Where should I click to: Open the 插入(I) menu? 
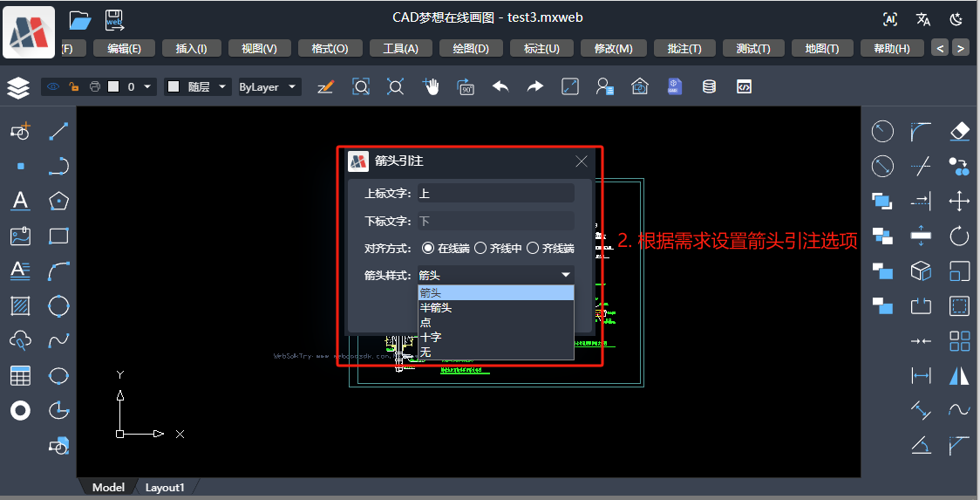(191, 49)
